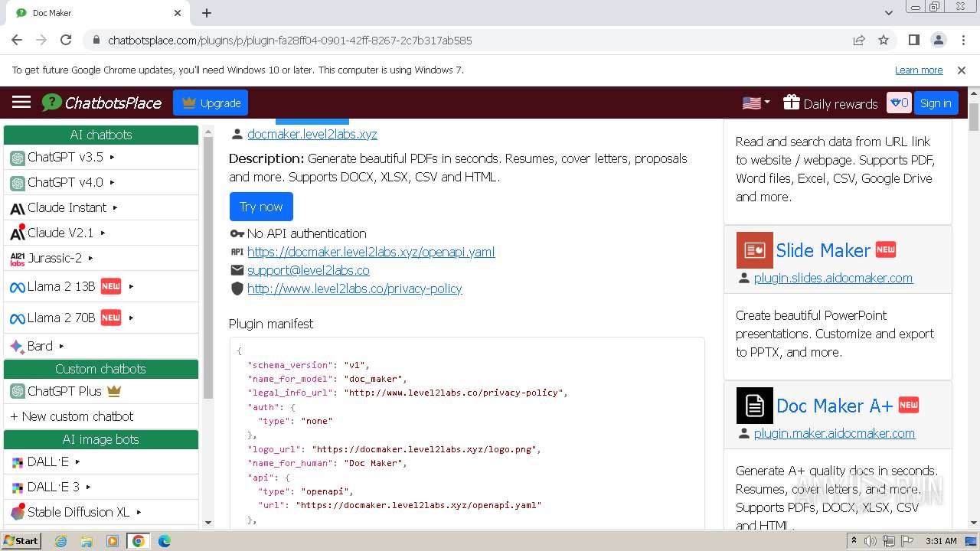Expand the Bard arrow
This screenshot has height=551, width=980.
[x=61, y=346]
